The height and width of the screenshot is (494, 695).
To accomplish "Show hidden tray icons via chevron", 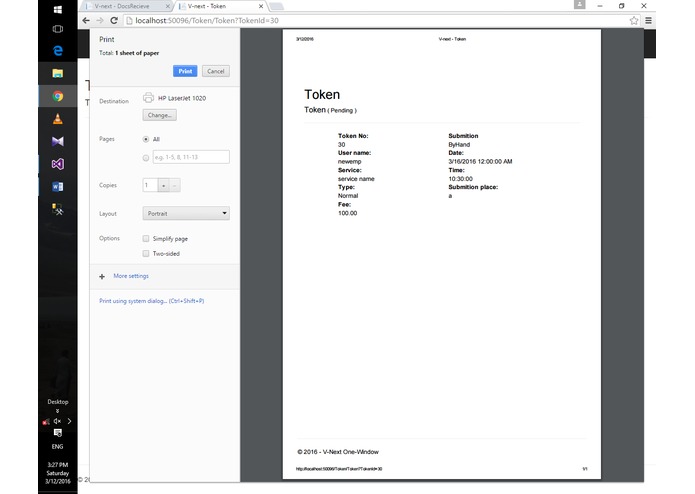I will click(x=69, y=421).
